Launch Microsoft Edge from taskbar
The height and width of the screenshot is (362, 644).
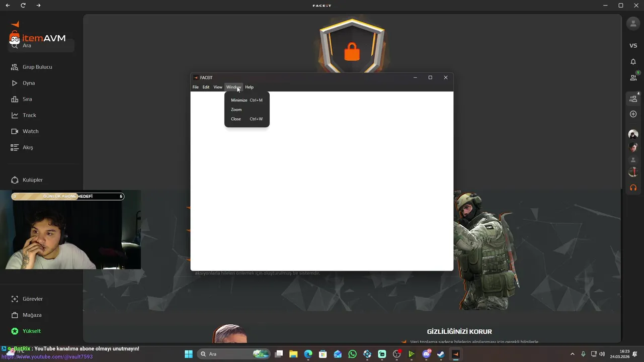click(x=308, y=354)
